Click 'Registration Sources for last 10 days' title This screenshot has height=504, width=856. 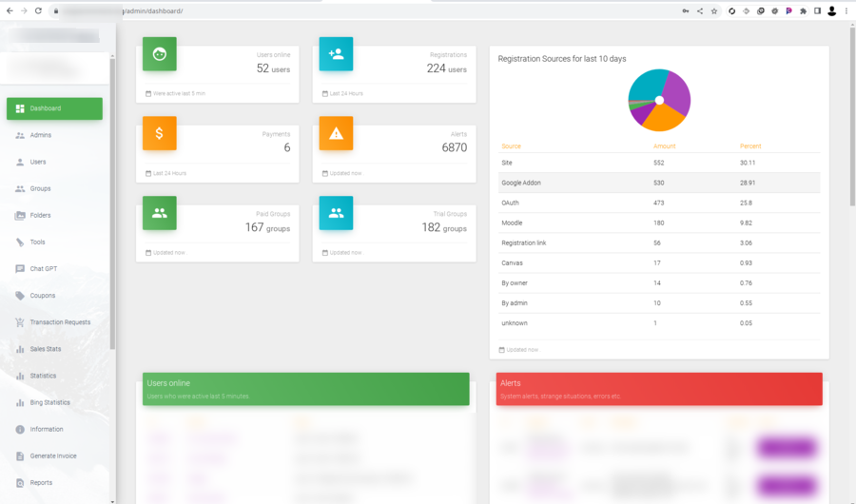[x=562, y=58]
